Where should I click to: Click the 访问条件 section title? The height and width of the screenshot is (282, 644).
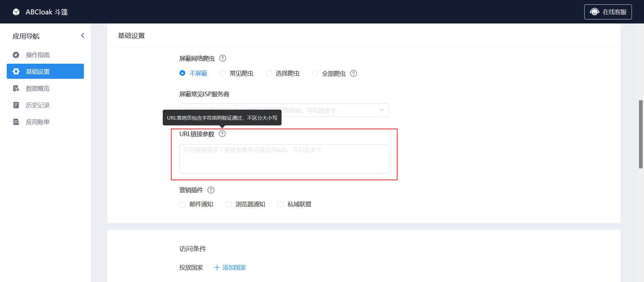193,249
